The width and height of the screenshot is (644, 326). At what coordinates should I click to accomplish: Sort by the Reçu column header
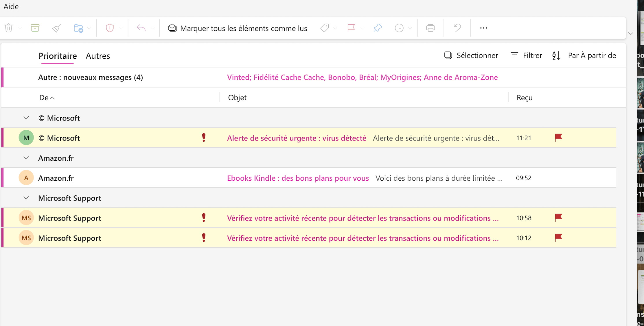click(x=525, y=98)
